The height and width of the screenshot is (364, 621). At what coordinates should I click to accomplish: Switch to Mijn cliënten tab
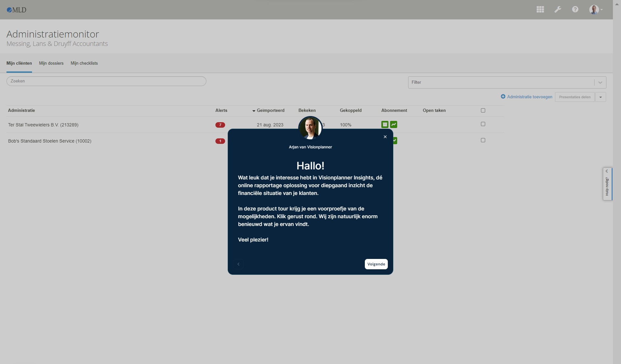tap(19, 63)
